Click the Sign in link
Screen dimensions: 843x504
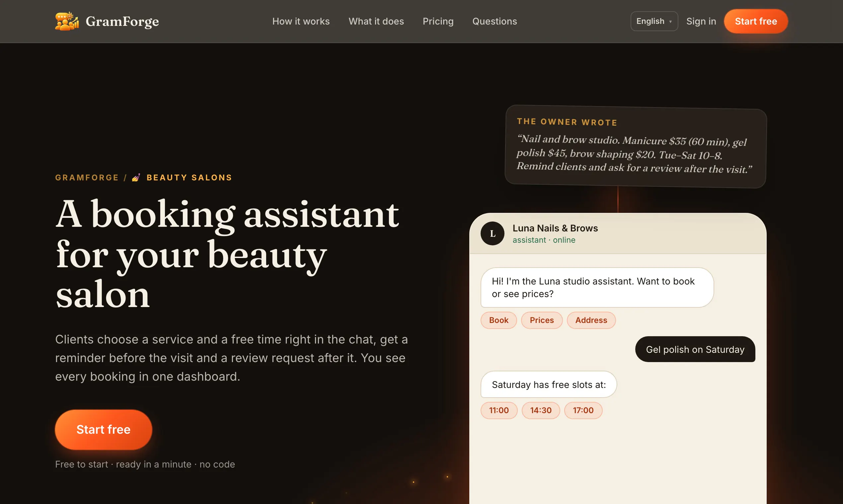(701, 22)
